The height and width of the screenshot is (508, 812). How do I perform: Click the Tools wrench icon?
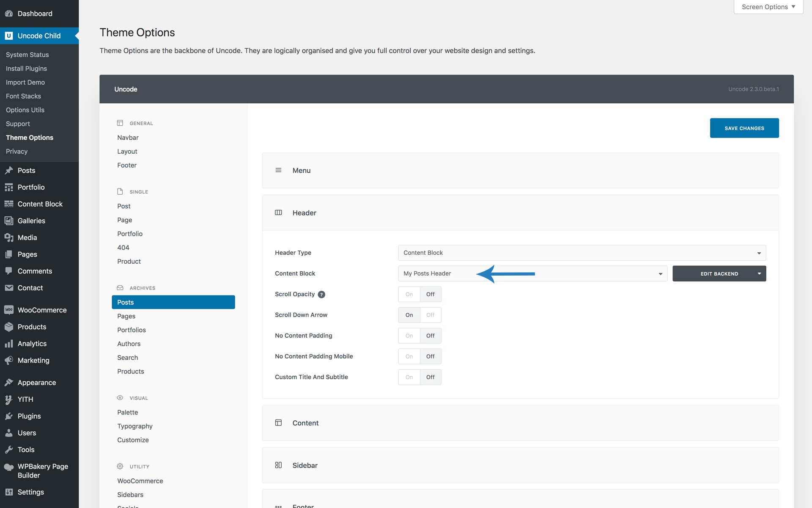(8, 450)
